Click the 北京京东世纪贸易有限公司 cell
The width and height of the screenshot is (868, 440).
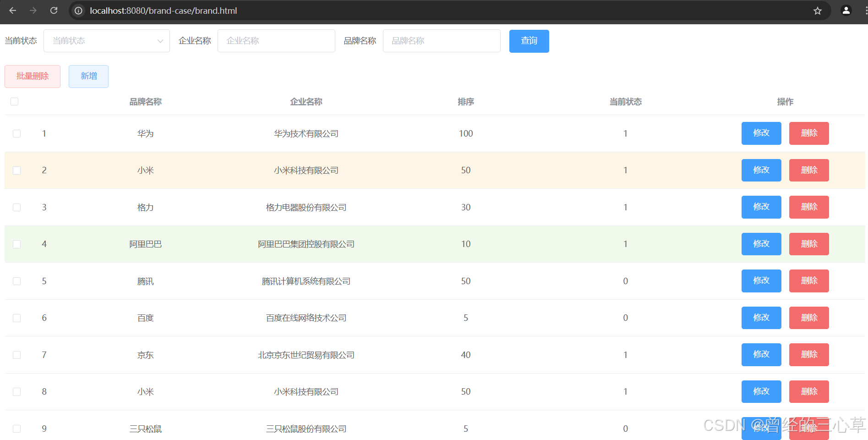point(306,355)
